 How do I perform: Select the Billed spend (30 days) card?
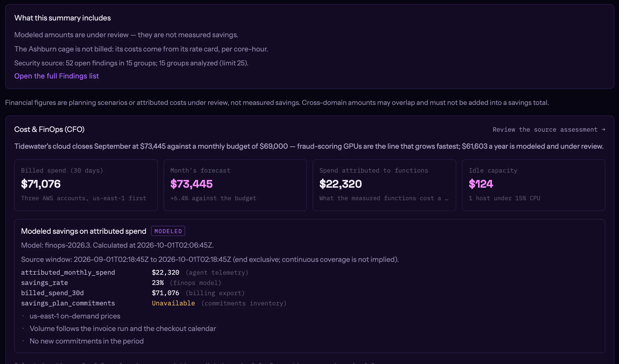[86, 185]
